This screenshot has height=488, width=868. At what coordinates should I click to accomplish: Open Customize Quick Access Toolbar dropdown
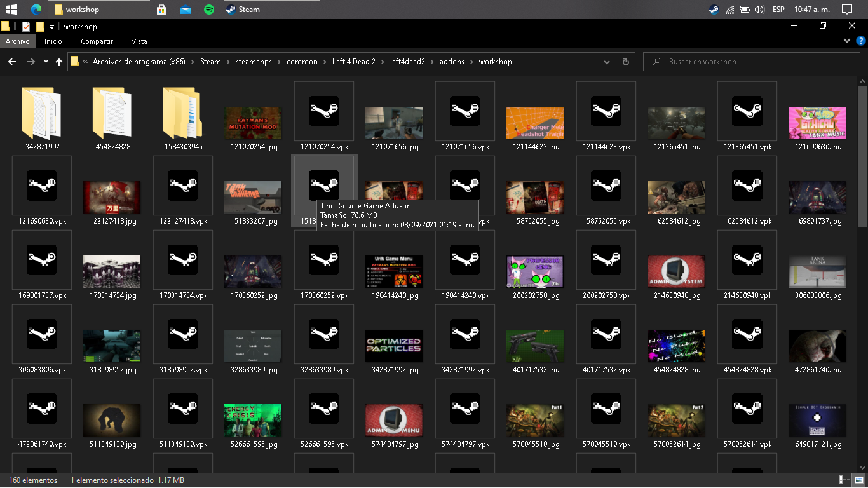(x=52, y=27)
